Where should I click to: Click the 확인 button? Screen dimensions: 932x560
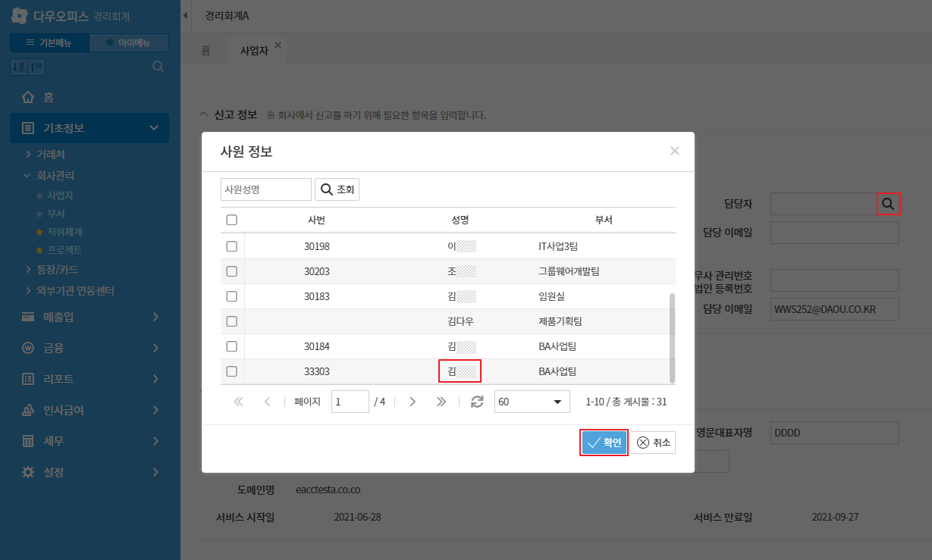[604, 443]
